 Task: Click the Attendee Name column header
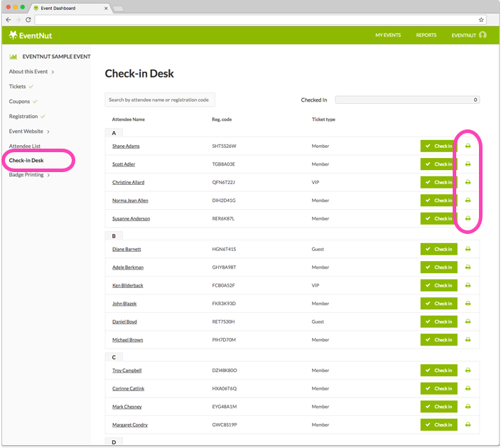click(128, 119)
